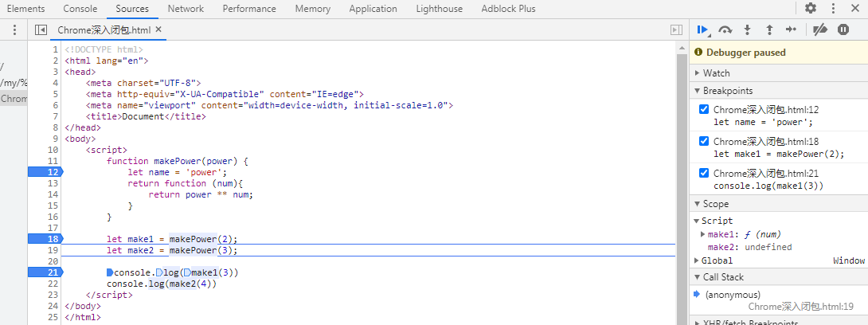Add breakpoint on line number 14
The width and height of the screenshot is (868, 325).
(x=53, y=194)
